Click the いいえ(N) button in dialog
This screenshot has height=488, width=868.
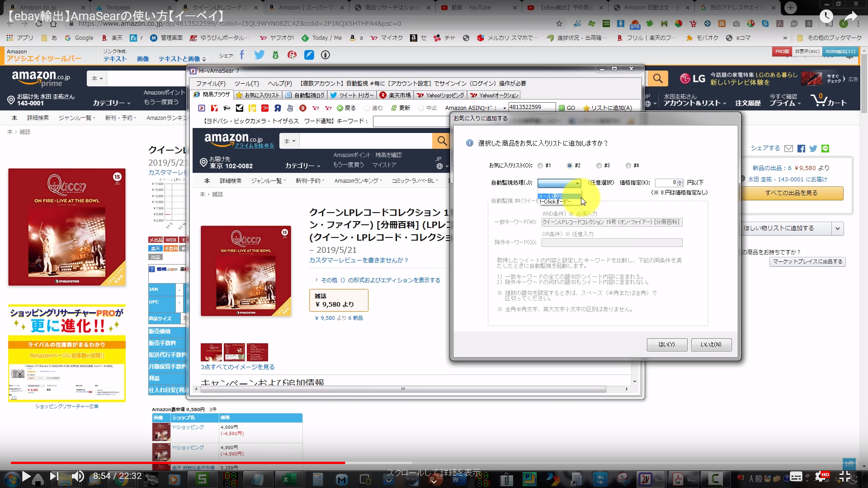click(711, 345)
